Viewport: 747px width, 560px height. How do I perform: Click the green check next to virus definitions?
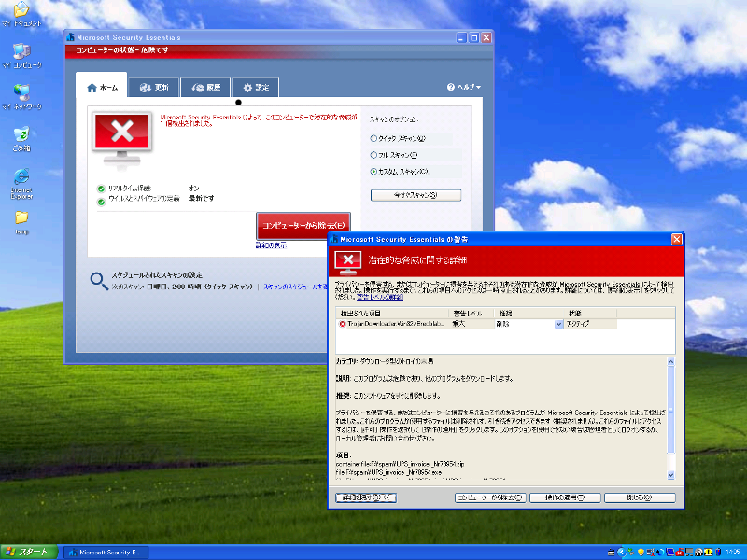coord(101,202)
